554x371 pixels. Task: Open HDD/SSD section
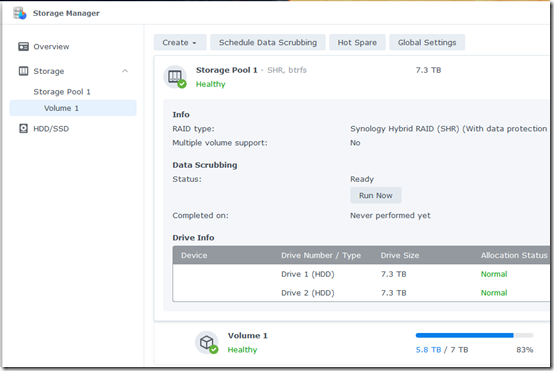click(51, 129)
